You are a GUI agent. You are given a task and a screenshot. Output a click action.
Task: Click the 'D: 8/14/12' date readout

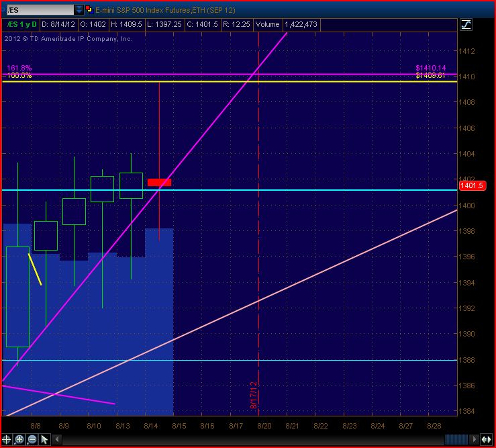coord(58,24)
